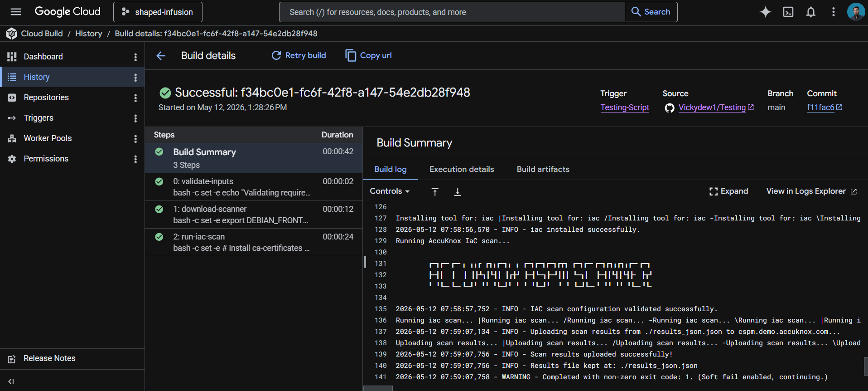Switch to Execution details tab
The image size is (868, 391).
(x=462, y=169)
